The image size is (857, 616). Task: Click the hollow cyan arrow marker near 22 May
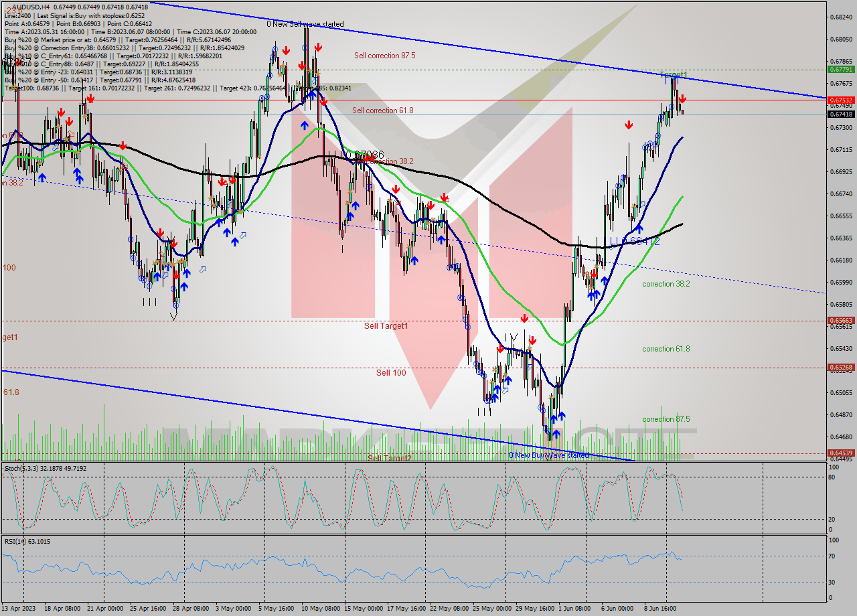click(505, 390)
